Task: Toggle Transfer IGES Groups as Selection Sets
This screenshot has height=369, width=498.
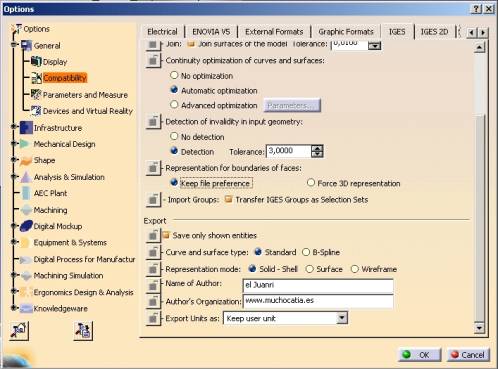Action: coord(228,199)
